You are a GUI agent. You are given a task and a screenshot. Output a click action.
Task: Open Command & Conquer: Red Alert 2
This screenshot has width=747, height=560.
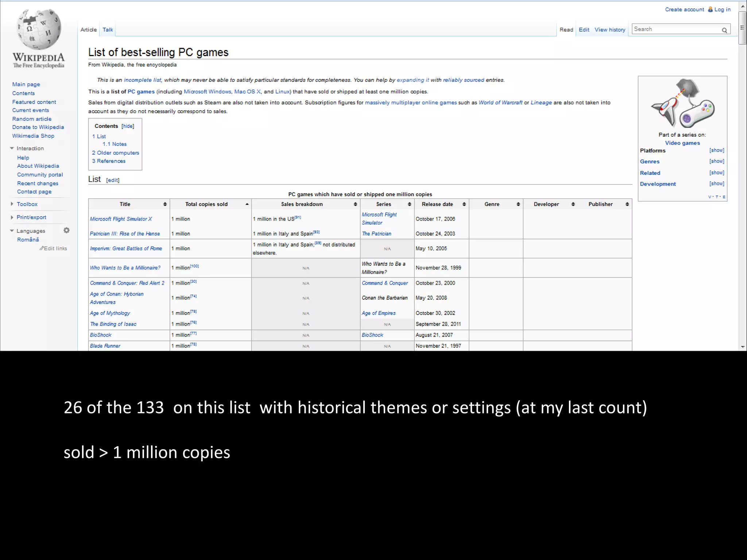pos(127,283)
